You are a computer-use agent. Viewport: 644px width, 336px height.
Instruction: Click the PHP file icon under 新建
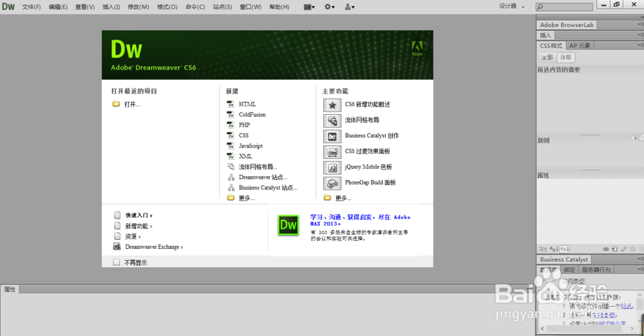pyautogui.click(x=231, y=124)
